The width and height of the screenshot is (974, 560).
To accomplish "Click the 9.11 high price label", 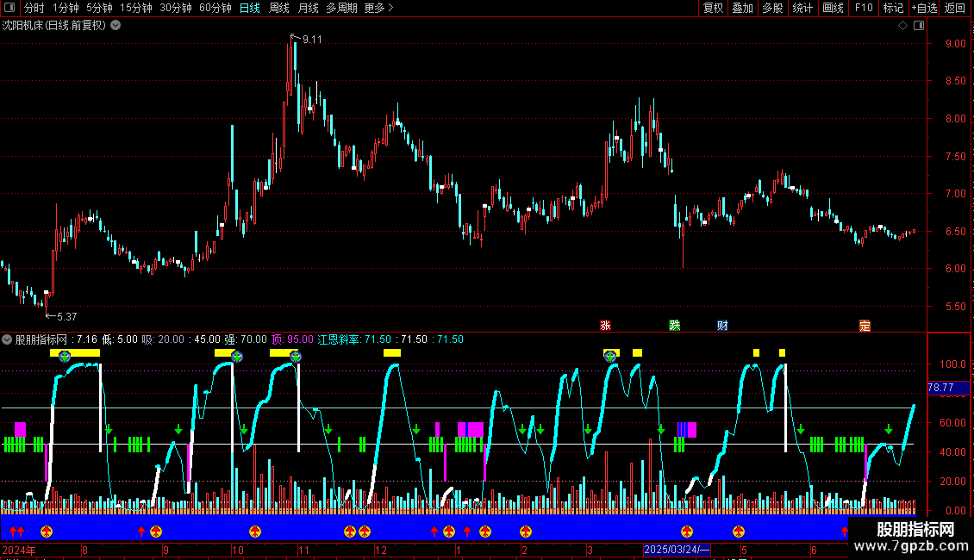I will (312, 40).
